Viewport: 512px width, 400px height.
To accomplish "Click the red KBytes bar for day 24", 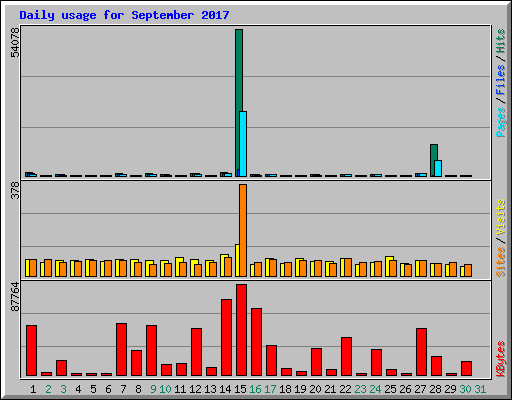I will 376,362.
